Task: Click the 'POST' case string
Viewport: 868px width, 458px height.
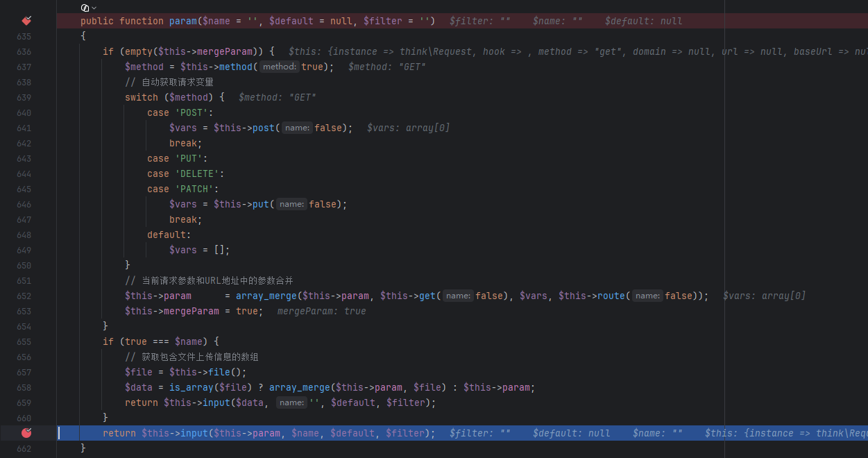Action: pos(192,112)
